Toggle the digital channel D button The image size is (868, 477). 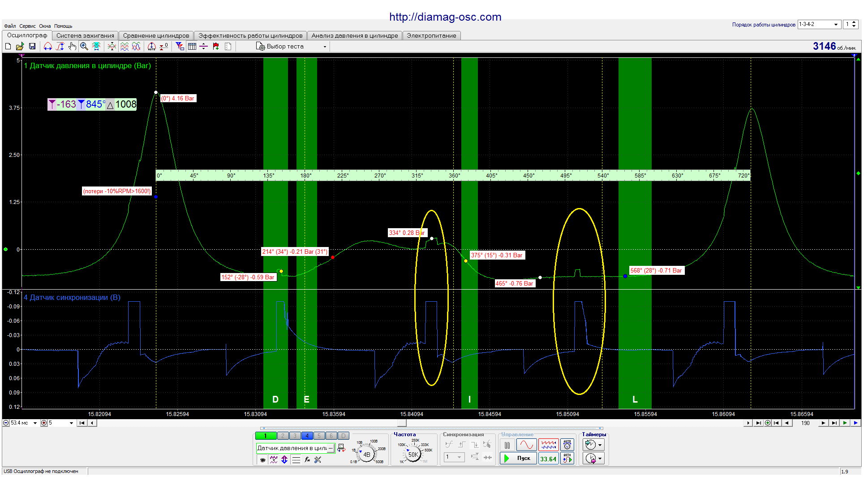tap(344, 436)
